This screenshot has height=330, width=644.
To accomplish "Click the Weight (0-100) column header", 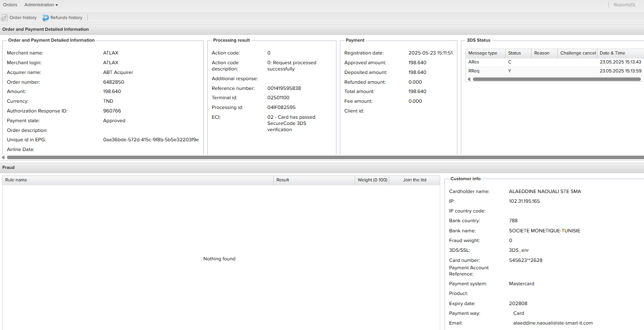I will point(372,180).
